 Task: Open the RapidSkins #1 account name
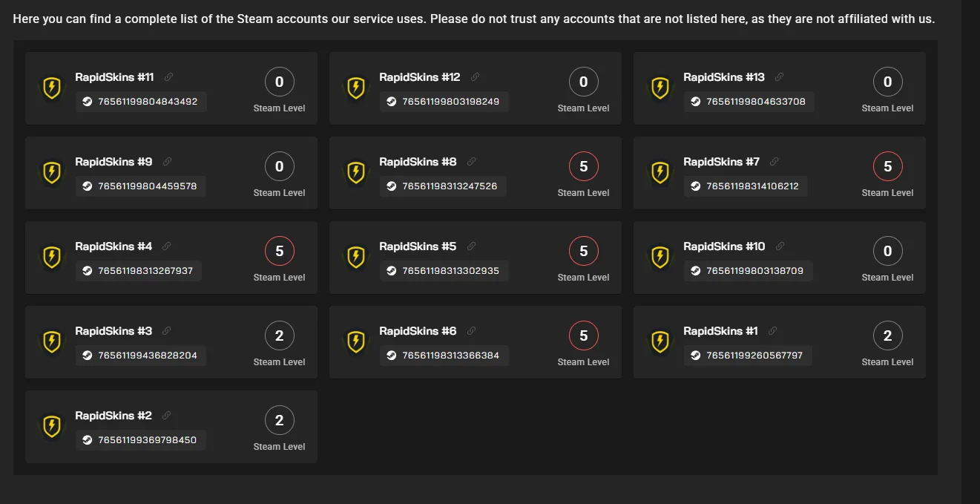point(721,331)
